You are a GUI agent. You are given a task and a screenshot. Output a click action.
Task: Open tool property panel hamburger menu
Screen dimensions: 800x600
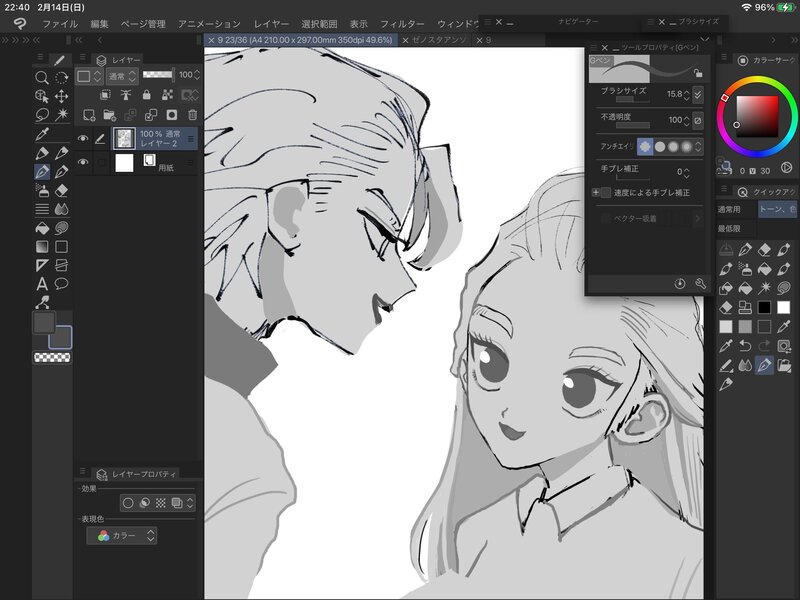point(593,47)
